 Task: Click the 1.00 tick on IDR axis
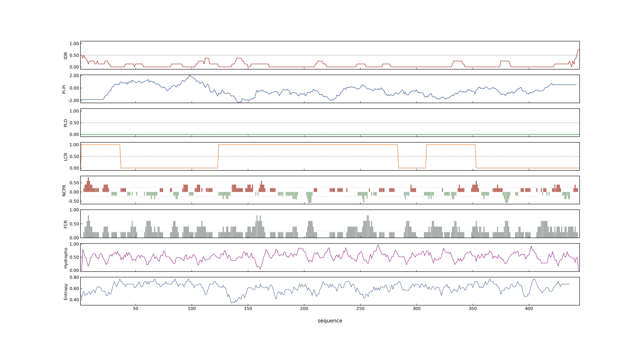click(x=74, y=44)
